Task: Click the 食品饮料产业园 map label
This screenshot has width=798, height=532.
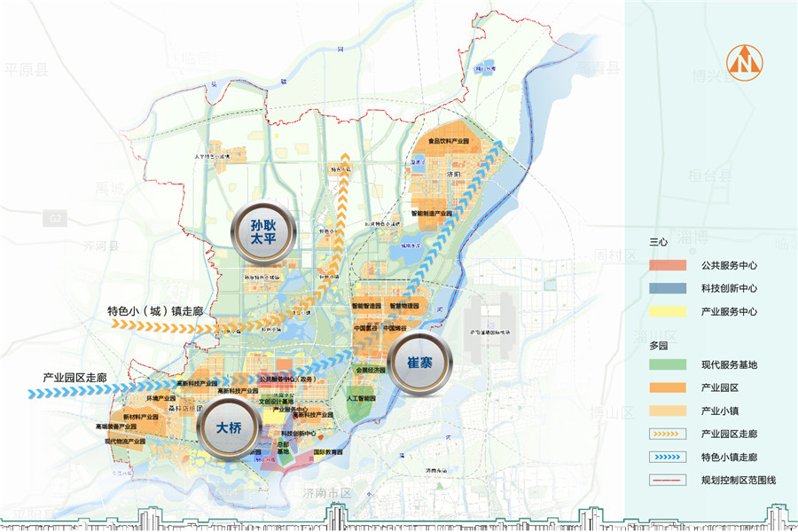Action: 449,141
